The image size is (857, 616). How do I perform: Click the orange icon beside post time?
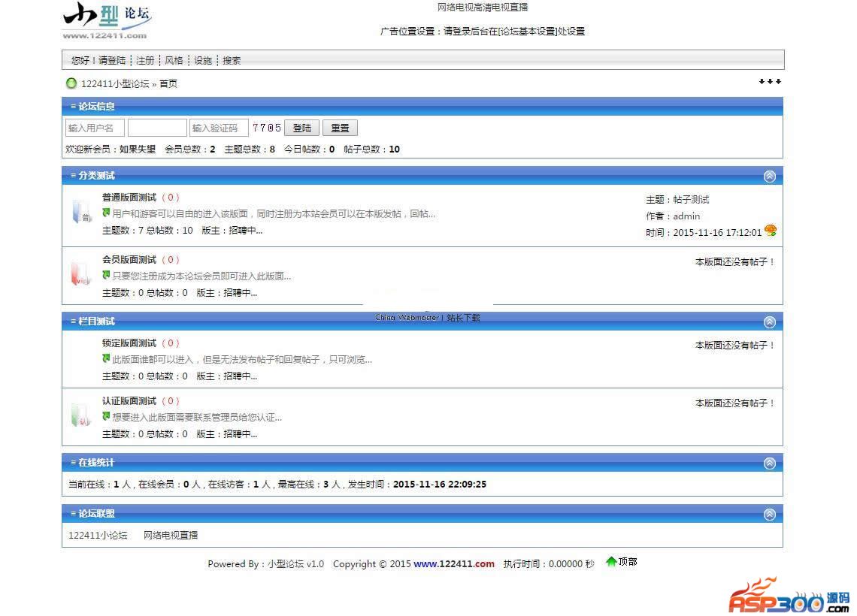point(771,230)
